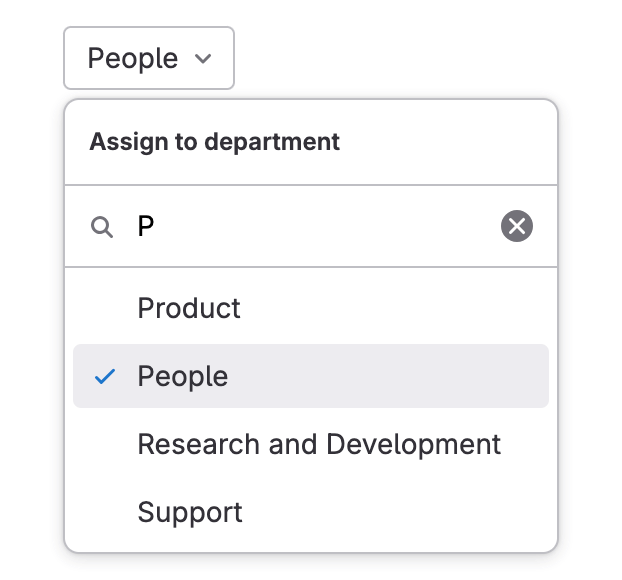Click the highlighted People row background

click(400, 377)
